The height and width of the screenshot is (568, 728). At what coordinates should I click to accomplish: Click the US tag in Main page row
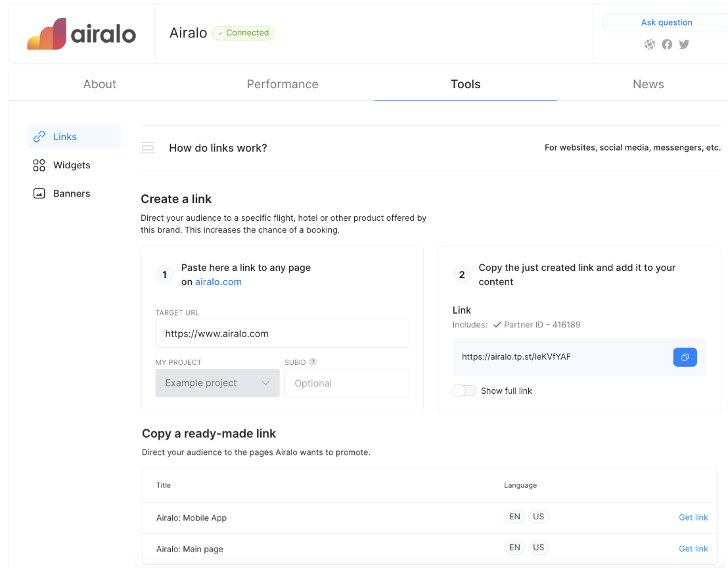tap(538, 547)
